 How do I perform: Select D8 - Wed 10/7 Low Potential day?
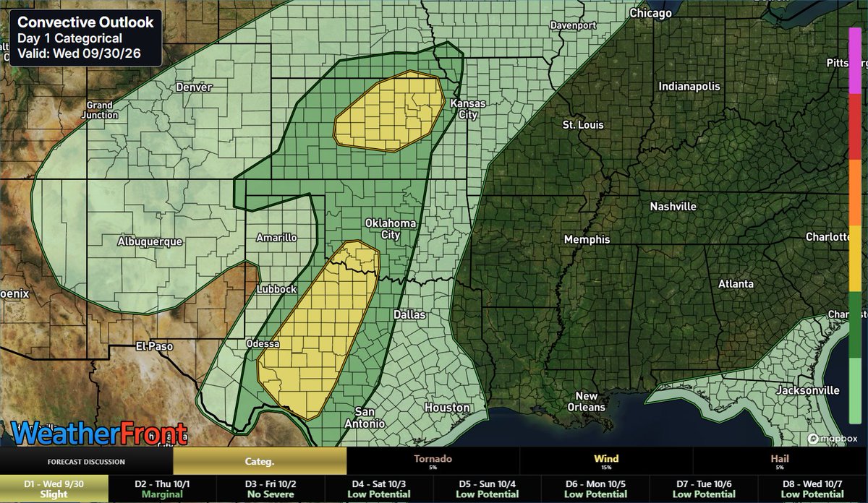click(x=814, y=489)
